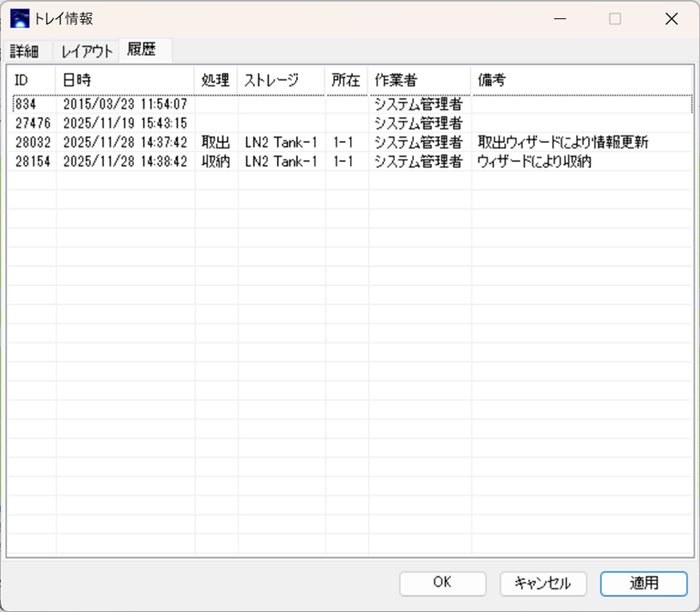Switch to the 詳細 tab

(25, 51)
